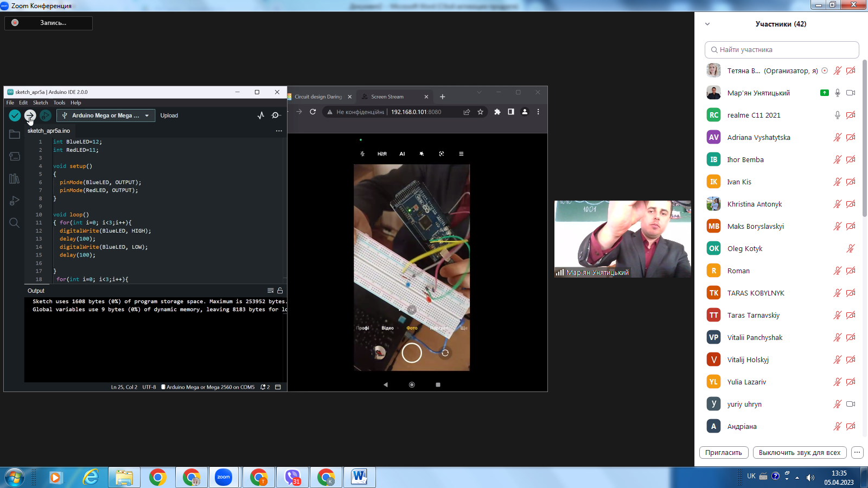868x488 pixels.
Task: Open the Arduino Mega board selector dropdown
Action: click(x=106, y=115)
